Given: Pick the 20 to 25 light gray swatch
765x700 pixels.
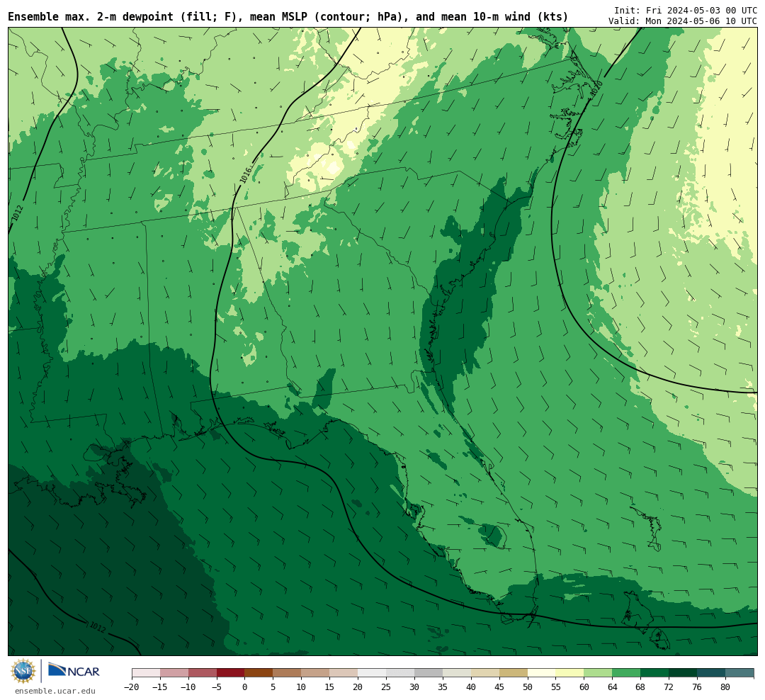Looking at the screenshot, I should 373,672.
